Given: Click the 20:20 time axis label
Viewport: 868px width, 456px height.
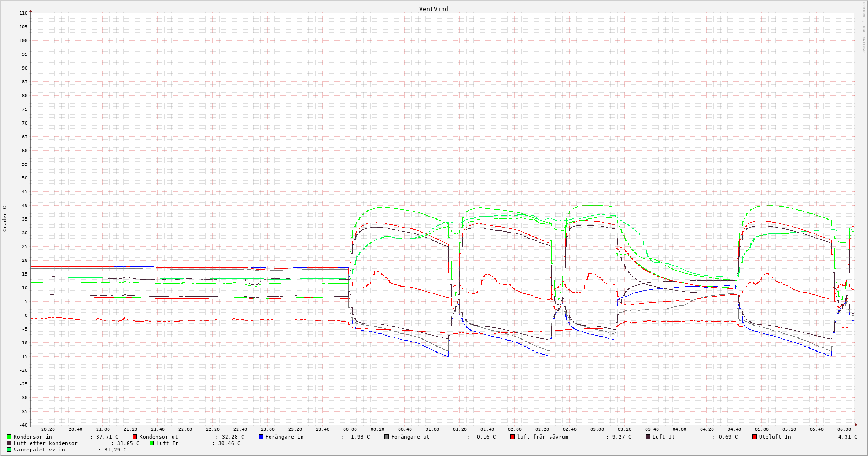Looking at the screenshot, I should [x=48, y=429].
